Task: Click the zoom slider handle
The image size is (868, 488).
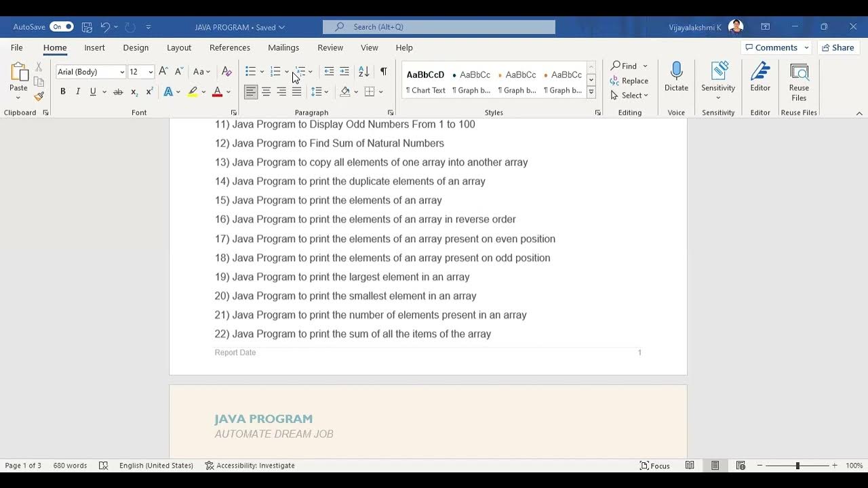Action: (x=797, y=466)
